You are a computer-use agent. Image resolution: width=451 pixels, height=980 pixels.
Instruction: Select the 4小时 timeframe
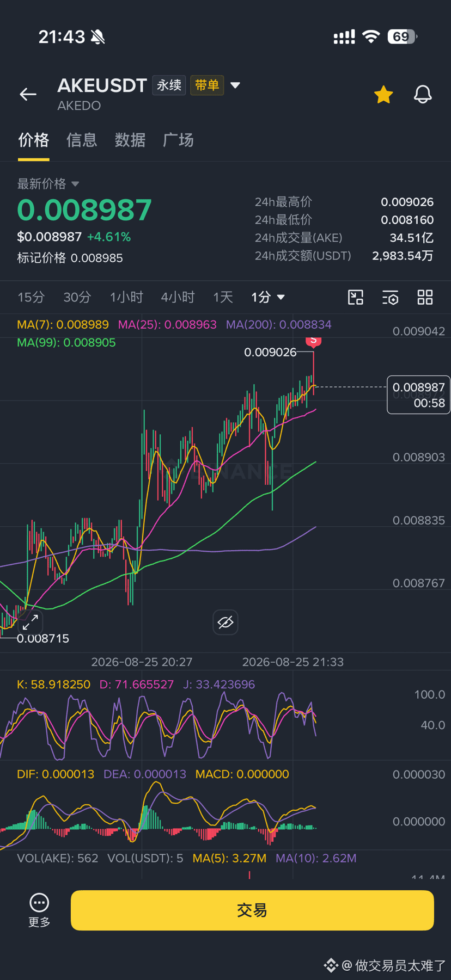tap(178, 297)
